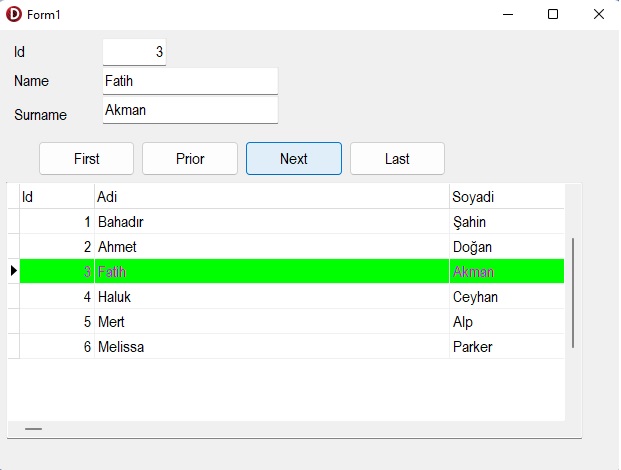621x470 pixels.
Task: Move to the Prior record
Action: click(x=190, y=159)
